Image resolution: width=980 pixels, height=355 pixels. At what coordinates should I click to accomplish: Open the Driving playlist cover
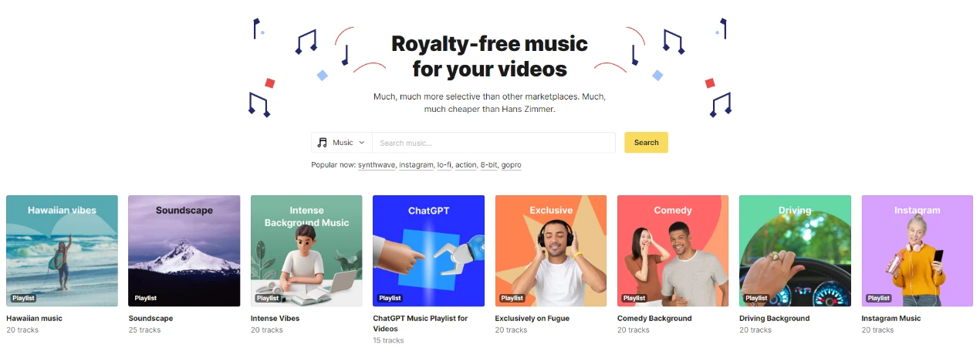coord(795,251)
